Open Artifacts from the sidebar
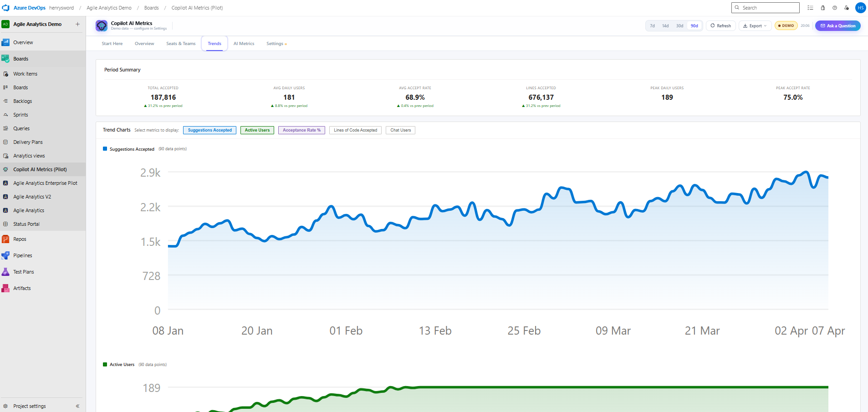The height and width of the screenshot is (412, 868). (21, 288)
